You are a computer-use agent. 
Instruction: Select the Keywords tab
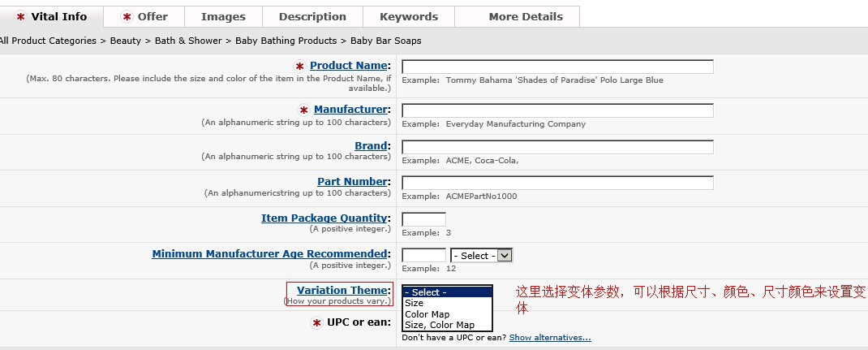[x=409, y=16]
